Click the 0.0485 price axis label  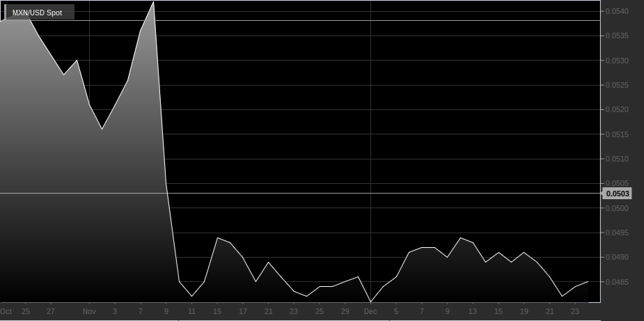(618, 282)
